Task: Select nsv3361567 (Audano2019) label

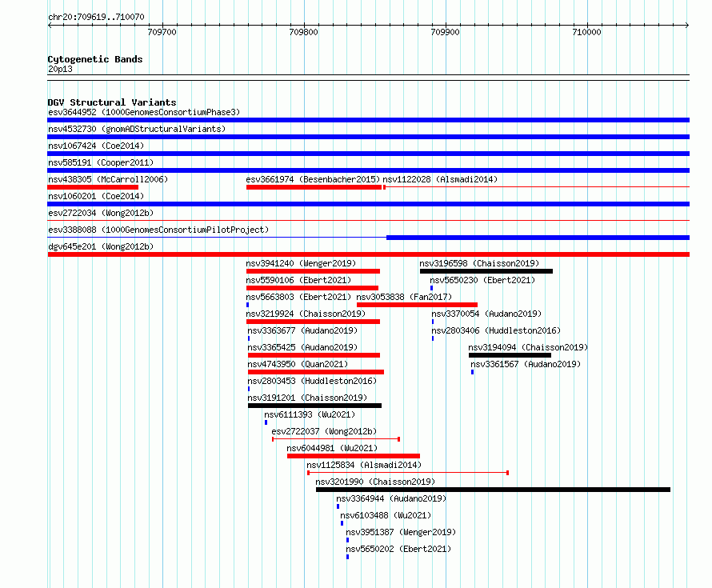Action: click(x=526, y=364)
